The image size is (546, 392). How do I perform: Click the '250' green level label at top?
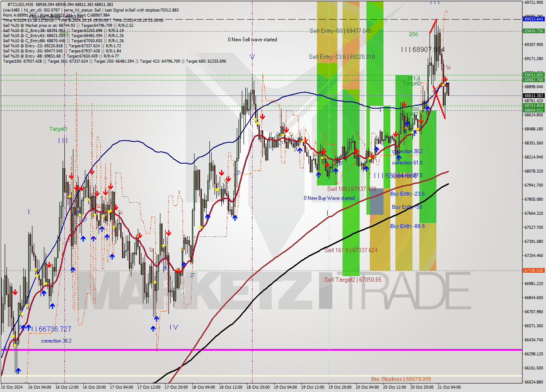(413, 34)
